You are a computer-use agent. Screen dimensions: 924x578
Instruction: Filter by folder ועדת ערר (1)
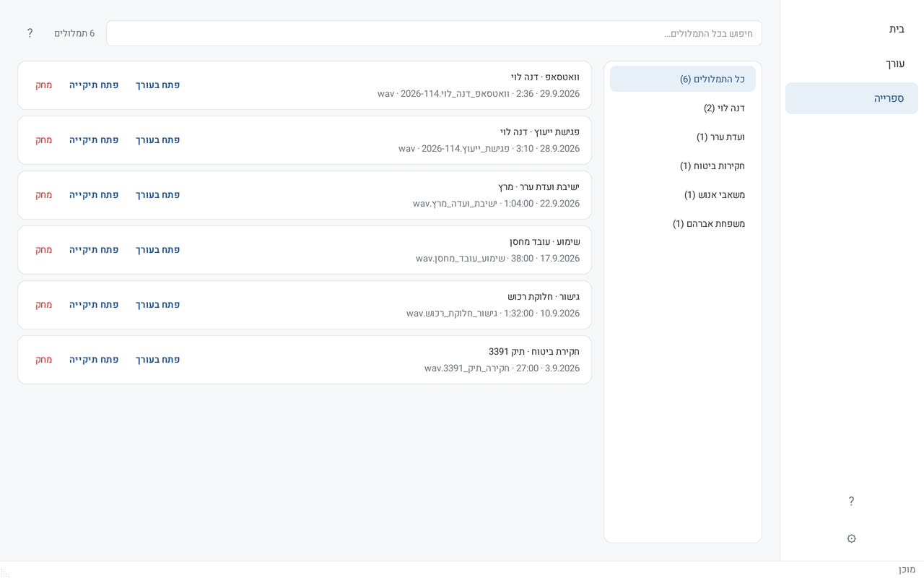tap(683, 137)
